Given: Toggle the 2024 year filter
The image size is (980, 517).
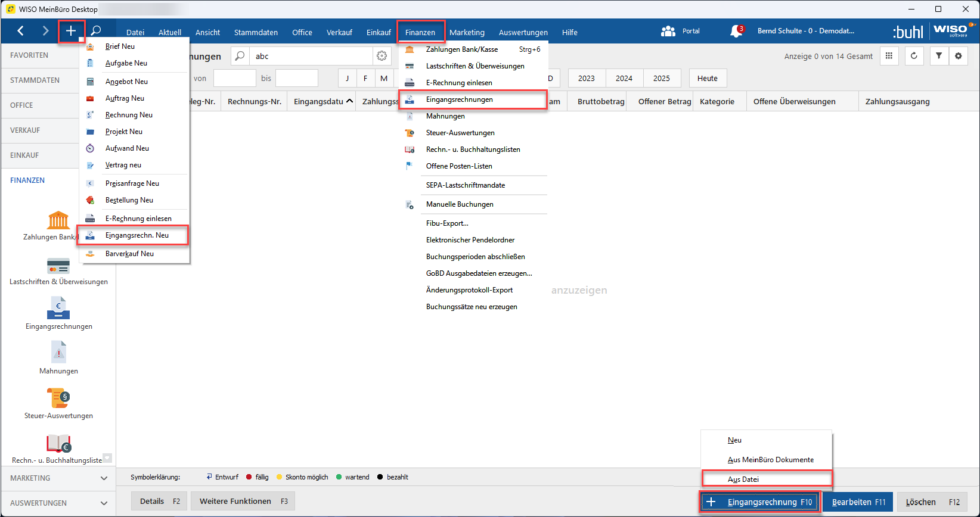Looking at the screenshot, I should click(624, 78).
